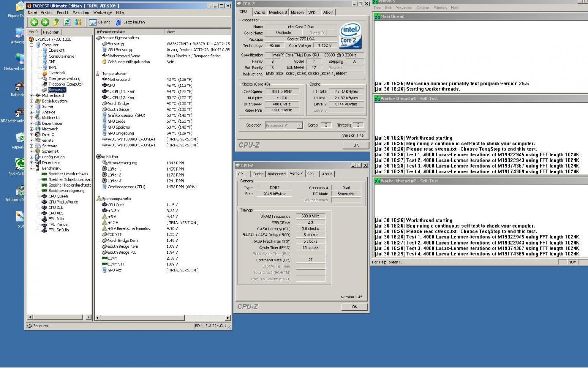The image size is (588, 368).
Task: Click the Informationsliste column header
Action: pyautogui.click(x=130, y=32)
